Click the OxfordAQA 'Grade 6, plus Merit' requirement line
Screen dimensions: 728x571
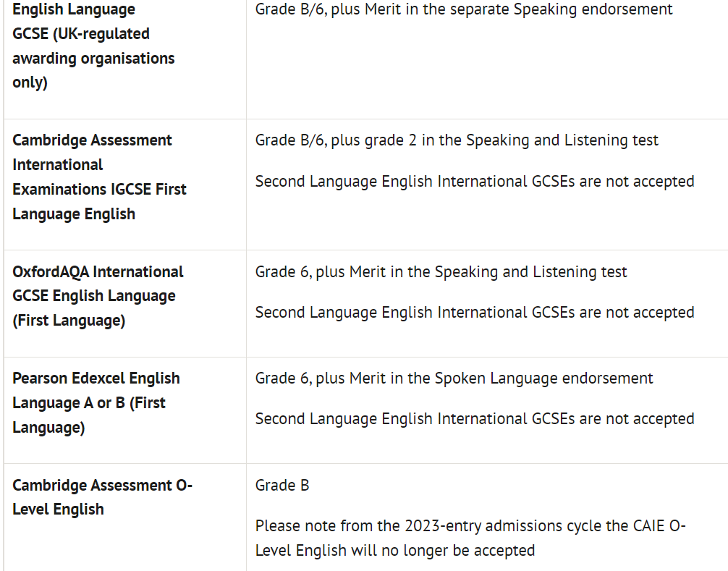tap(441, 271)
